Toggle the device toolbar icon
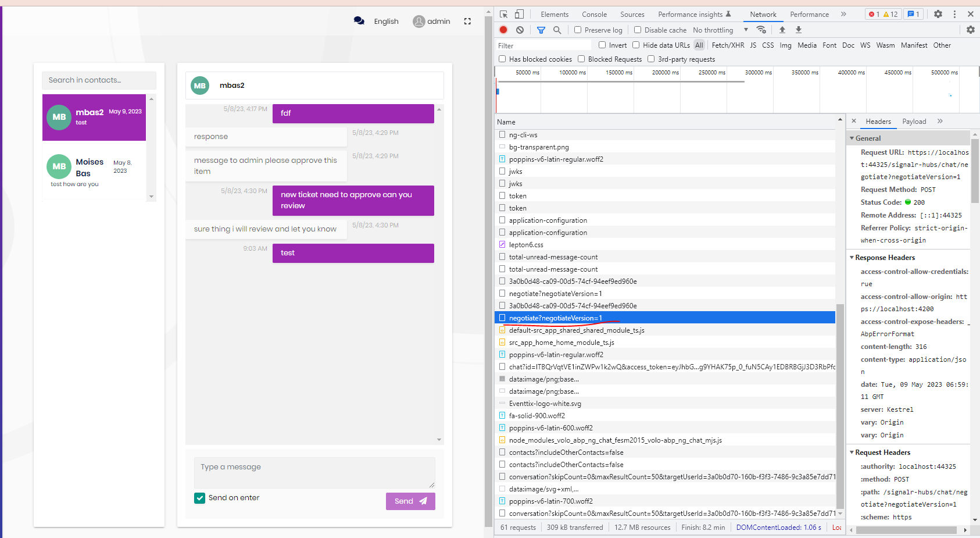Viewport: 980px width, 538px height. pyautogui.click(x=519, y=14)
